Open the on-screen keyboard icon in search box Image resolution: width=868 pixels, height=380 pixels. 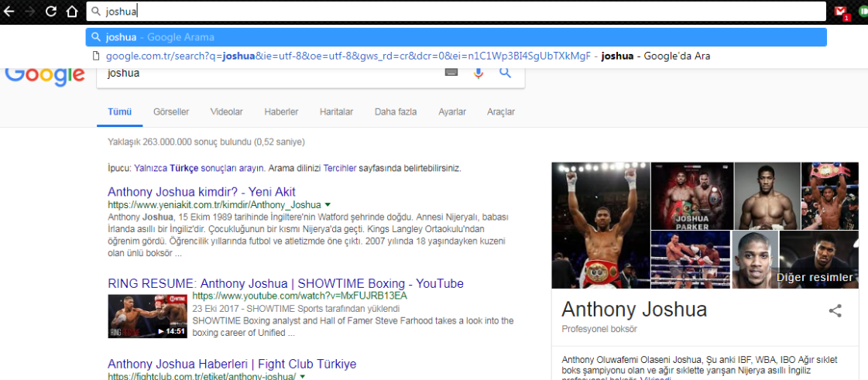point(451,73)
